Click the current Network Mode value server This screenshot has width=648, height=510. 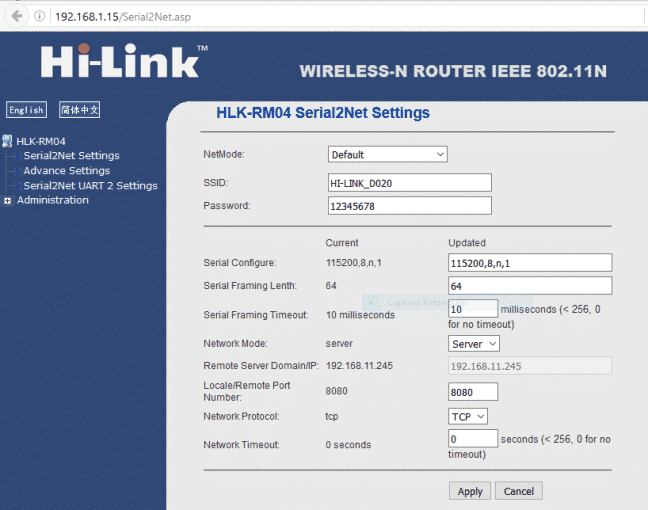(339, 343)
